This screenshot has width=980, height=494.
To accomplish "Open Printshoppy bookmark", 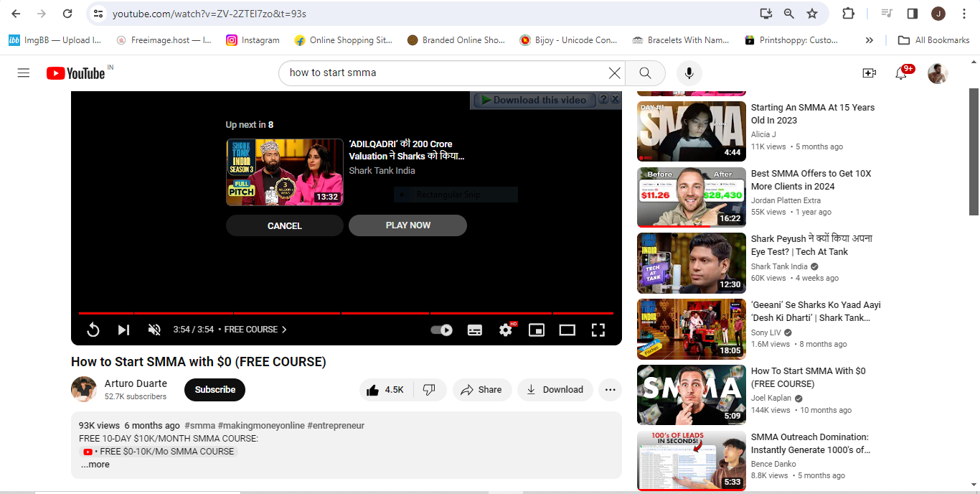I will click(x=791, y=40).
